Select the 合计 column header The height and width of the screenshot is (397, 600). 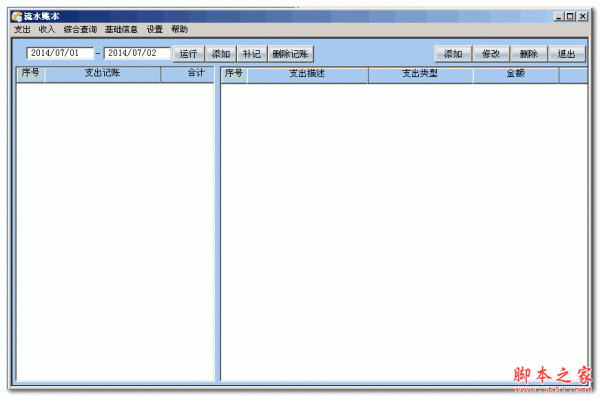click(188, 74)
